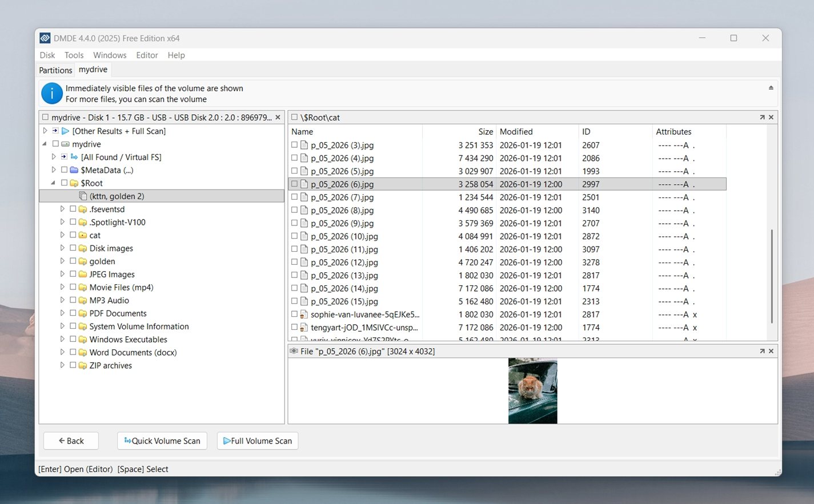Image resolution: width=814 pixels, height=504 pixels.
Task: Click the Other Results play arrow icon
Action: (x=65, y=131)
